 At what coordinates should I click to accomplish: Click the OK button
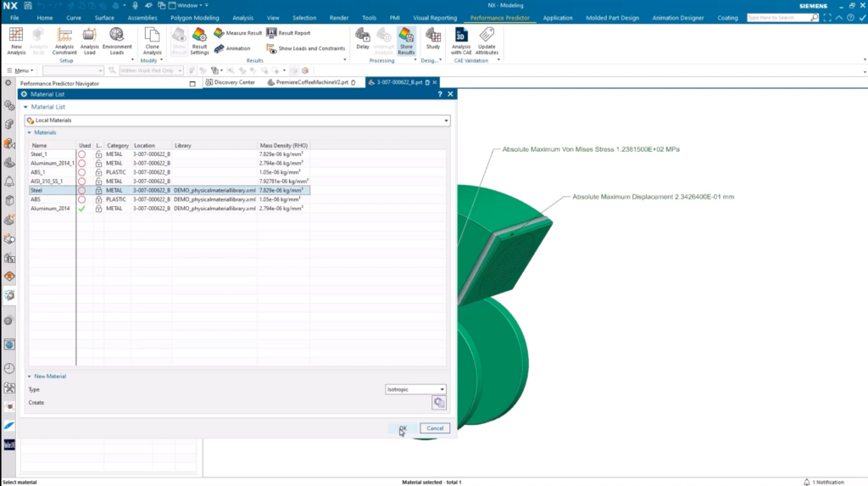click(403, 428)
